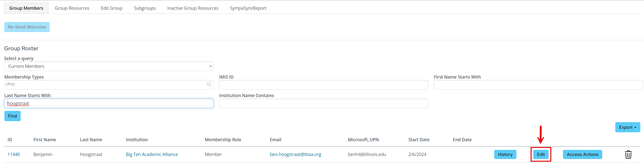This screenshot has width=644, height=164.
Task: Expand the Export dropdown button
Action: 628,127
